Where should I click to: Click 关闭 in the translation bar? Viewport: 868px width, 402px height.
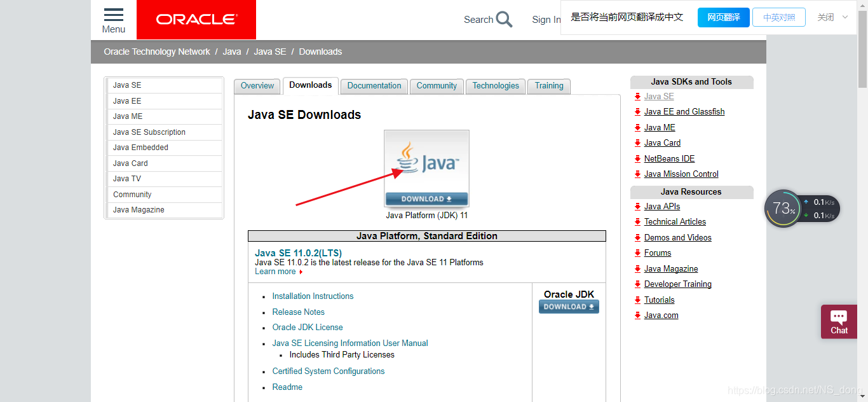click(825, 17)
